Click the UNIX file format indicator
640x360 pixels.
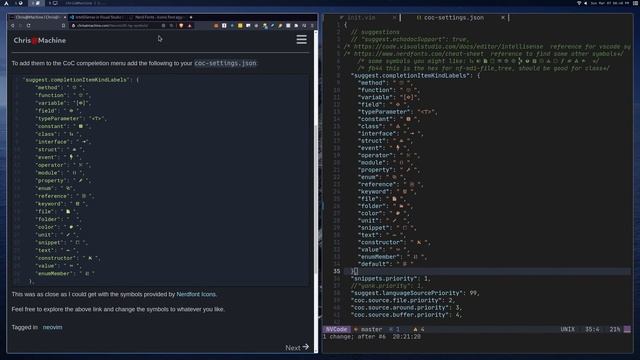click(x=567, y=329)
